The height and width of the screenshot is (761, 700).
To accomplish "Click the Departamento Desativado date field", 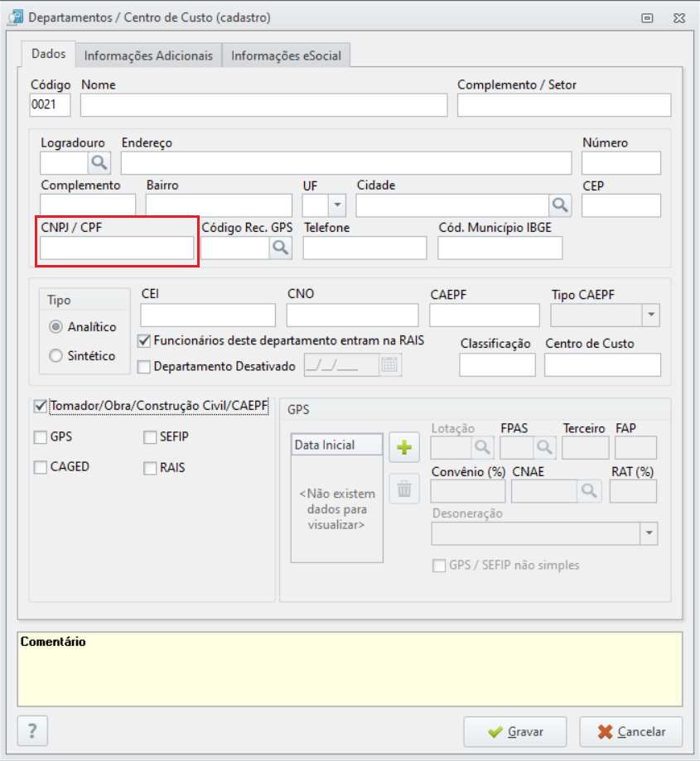I will (x=342, y=365).
